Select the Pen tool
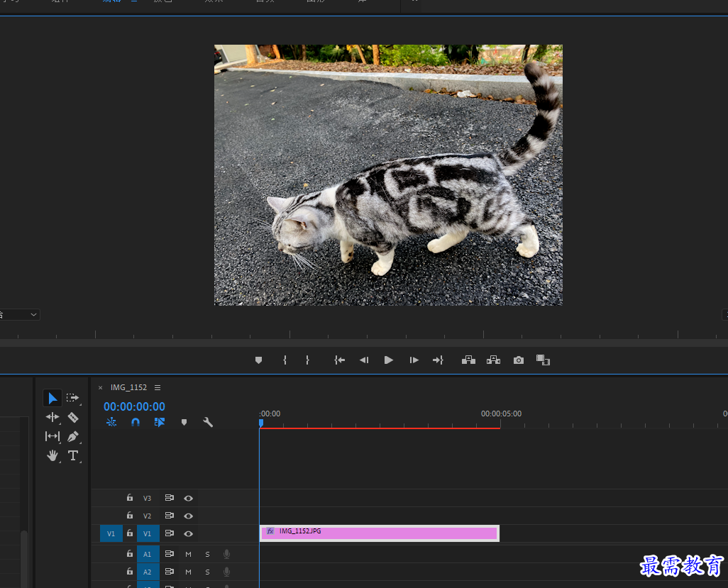 click(x=73, y=436)
